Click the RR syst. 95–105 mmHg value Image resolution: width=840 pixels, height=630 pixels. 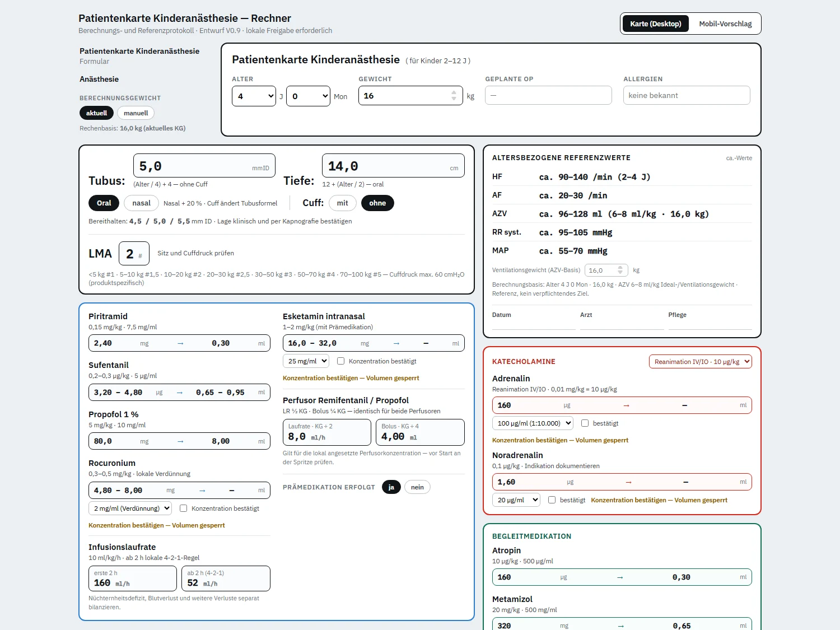(576, 232)
